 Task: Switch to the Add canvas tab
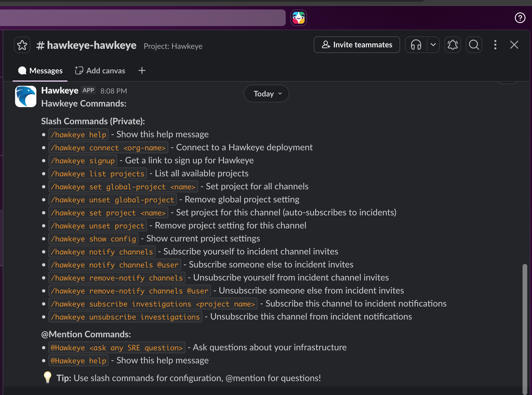(100, 70)
